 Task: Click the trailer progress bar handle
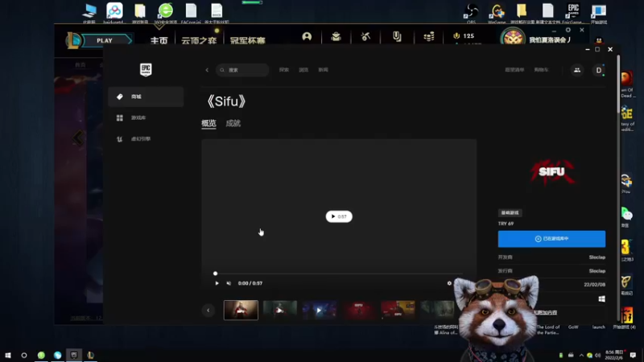pos(215,274)
